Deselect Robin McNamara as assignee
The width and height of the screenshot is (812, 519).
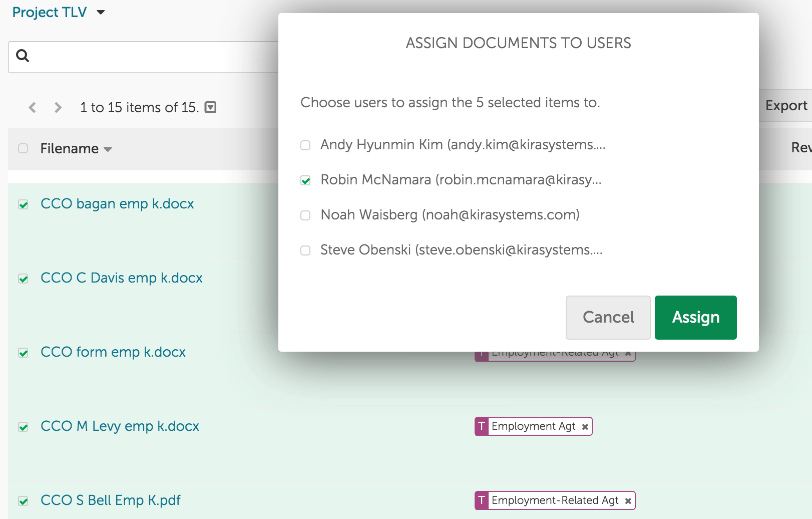pos(305,180)
